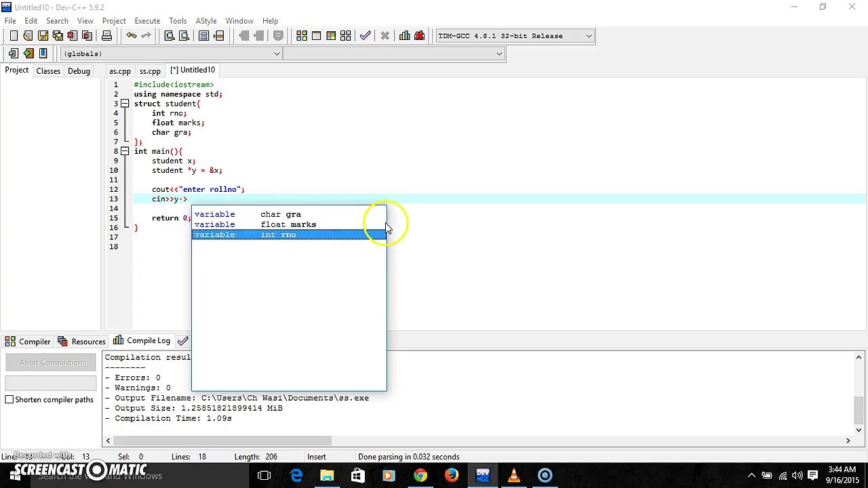
Task: Click the compile log scroll up arrow
Action: point(859,358)
